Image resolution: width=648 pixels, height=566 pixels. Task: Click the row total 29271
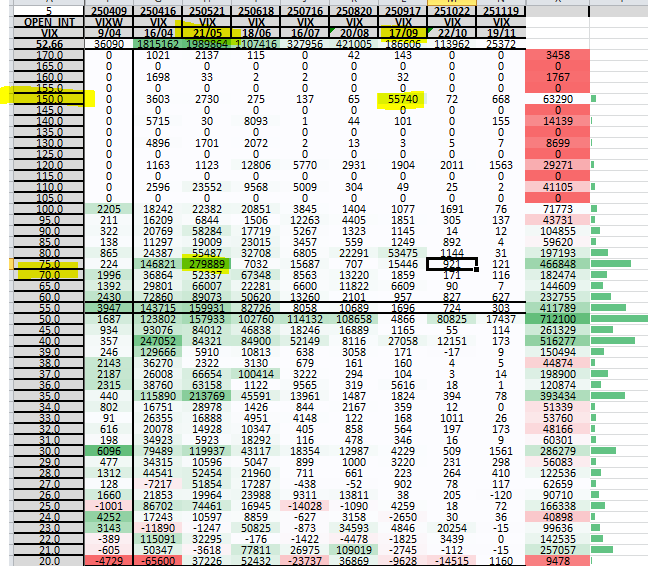(557, 165)
